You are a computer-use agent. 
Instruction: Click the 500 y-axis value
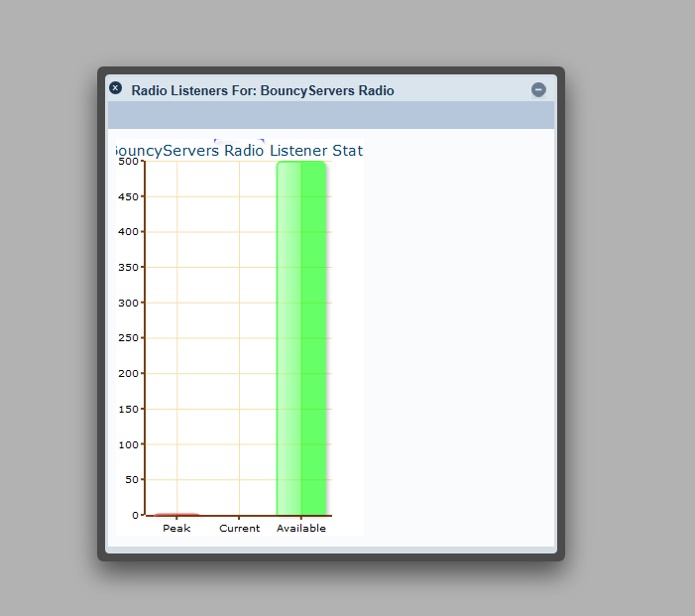[128, 162]
